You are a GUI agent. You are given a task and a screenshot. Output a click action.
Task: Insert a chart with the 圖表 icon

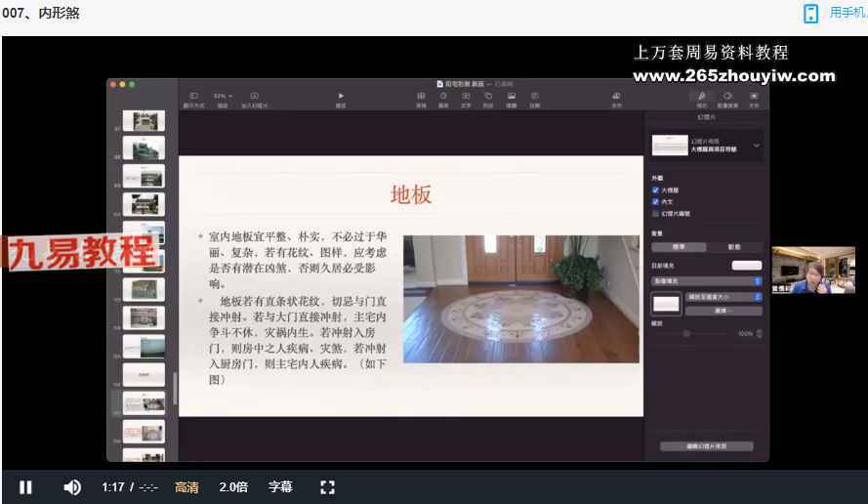(443, 97)
